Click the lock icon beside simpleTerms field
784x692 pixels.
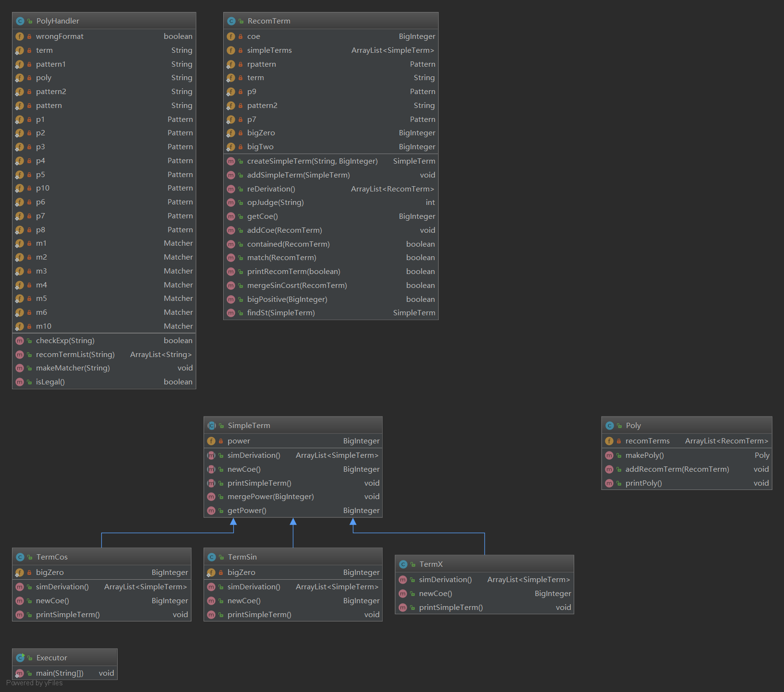point(241,50)
